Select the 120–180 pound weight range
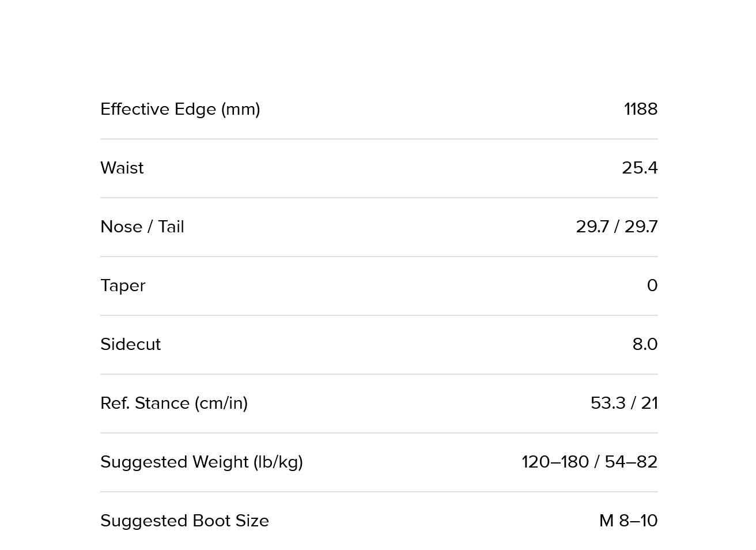 pos(555,462)
